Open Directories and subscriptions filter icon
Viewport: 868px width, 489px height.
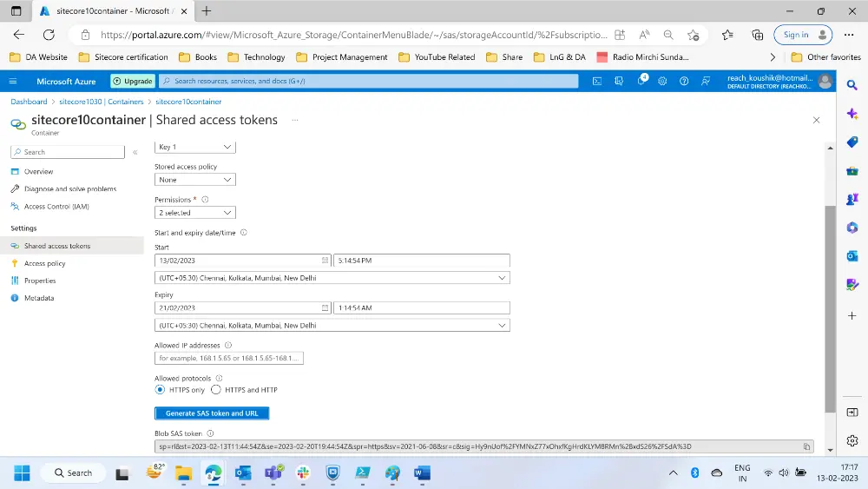pos(619,81)
